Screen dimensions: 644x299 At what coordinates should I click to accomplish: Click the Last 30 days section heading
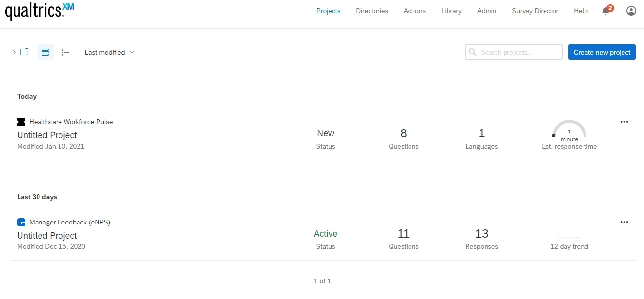coord(37,197)
